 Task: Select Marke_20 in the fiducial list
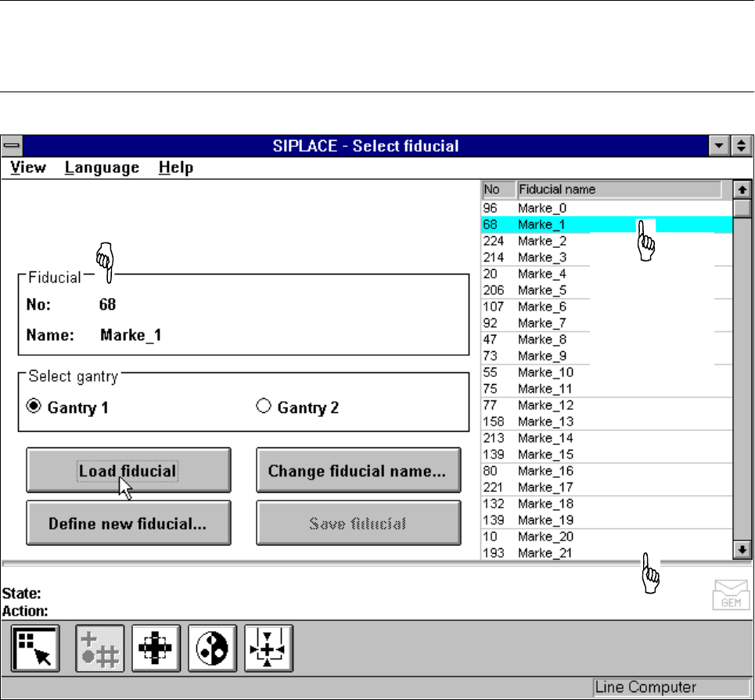coord(606,537)
